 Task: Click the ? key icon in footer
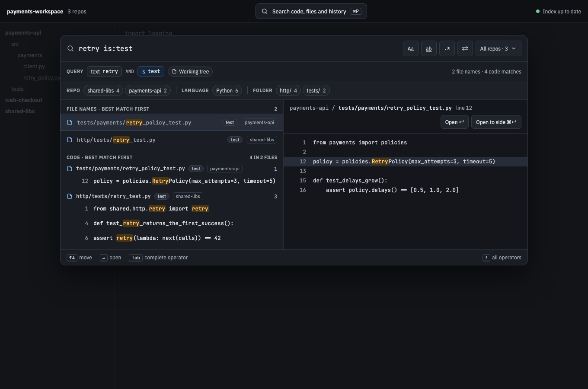click(486, 258)
